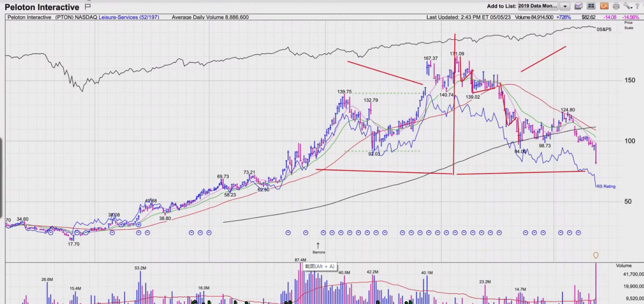Open the 2019 Data Mon... list box
Image resolution: width=644 pixels, height=304 pixels.
click(x=538, y=6)
